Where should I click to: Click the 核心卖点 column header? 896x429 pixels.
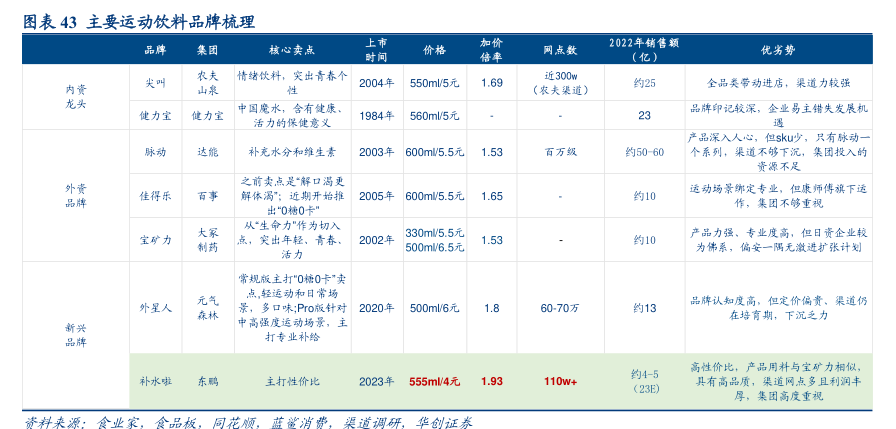[292, 50]
